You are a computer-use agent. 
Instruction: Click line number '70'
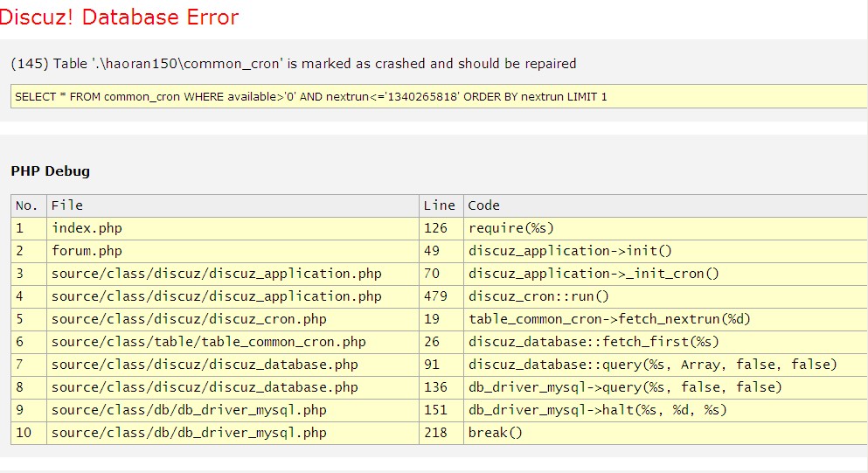click(x=432, y=274)
